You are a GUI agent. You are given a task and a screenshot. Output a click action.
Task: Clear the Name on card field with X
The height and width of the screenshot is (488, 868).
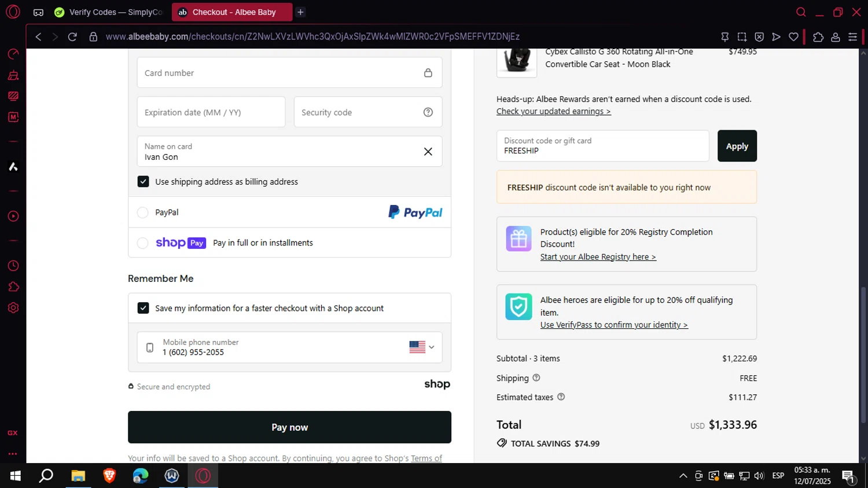pyautogui.click(x=428, y=152)
